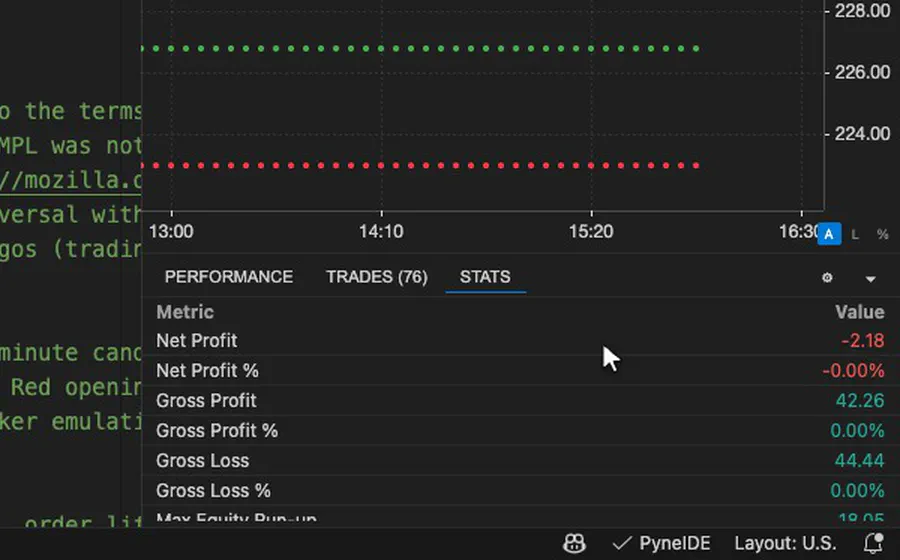Viewport: 900px width, 560px height.
Task: Click the Net Profit % row label
Action: click(207, 371)
